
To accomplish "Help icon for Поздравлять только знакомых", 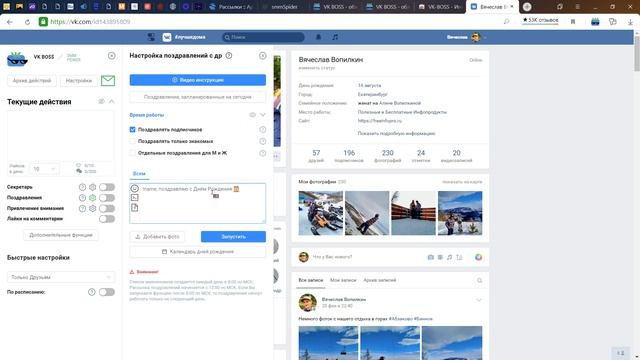I will (262, 141).
